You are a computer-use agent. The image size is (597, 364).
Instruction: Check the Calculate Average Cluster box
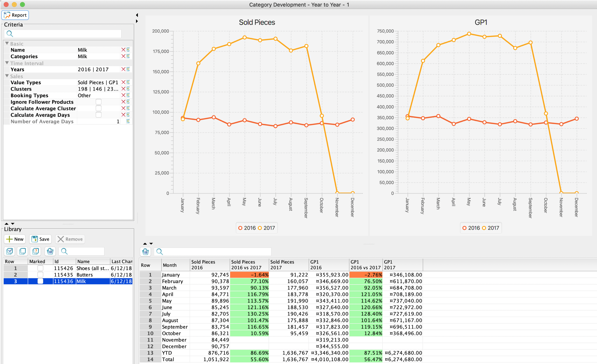pyautogui.click(x=98, y=108)
